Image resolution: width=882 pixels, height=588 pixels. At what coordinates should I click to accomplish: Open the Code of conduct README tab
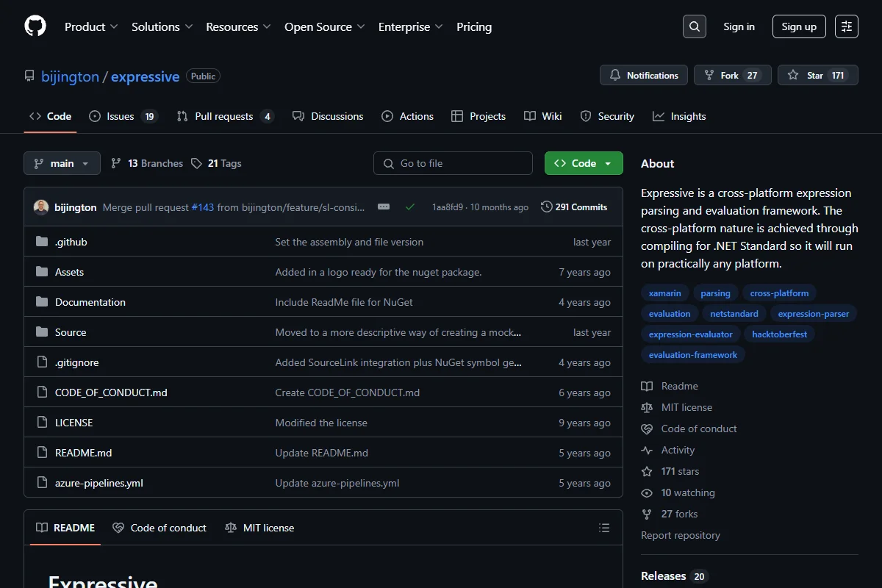point(159,528)
